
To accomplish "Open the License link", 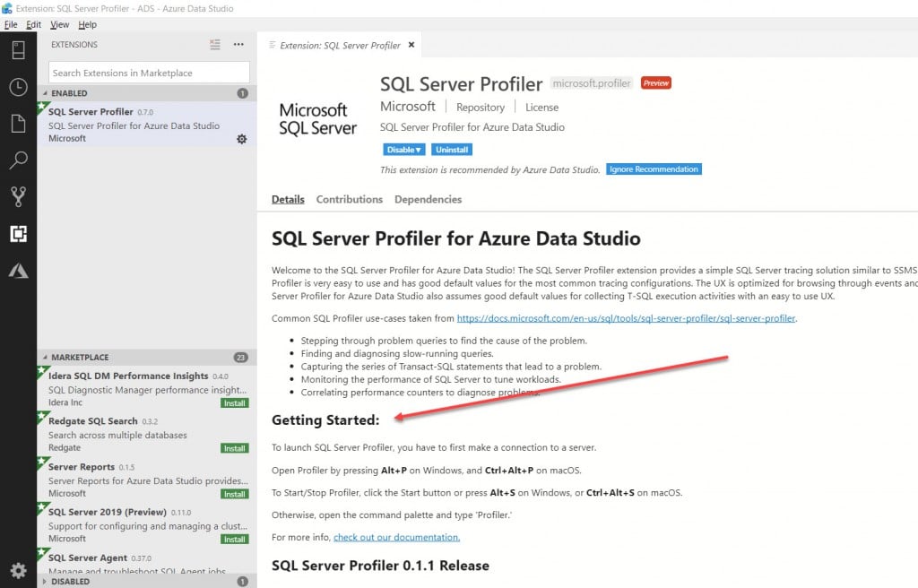I will [x=541, y=108].
